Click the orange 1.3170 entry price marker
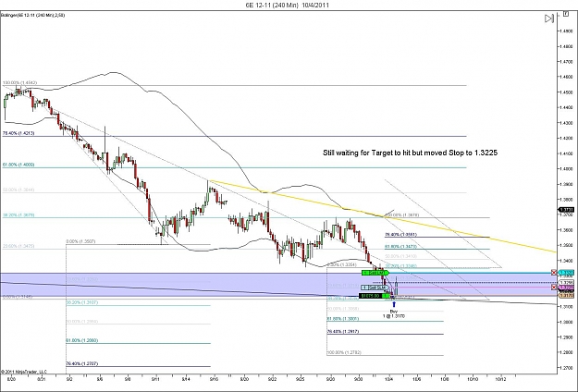Screen dimensions: 578x392 pos(566,296)
